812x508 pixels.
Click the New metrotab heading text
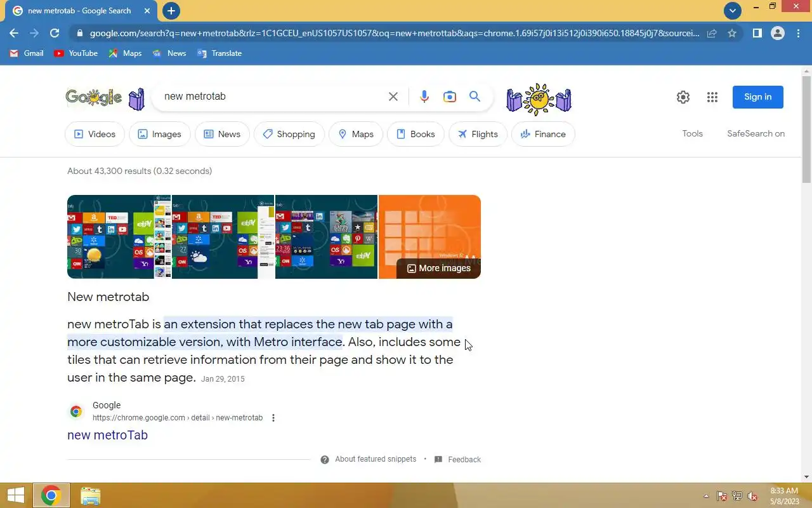108,297
